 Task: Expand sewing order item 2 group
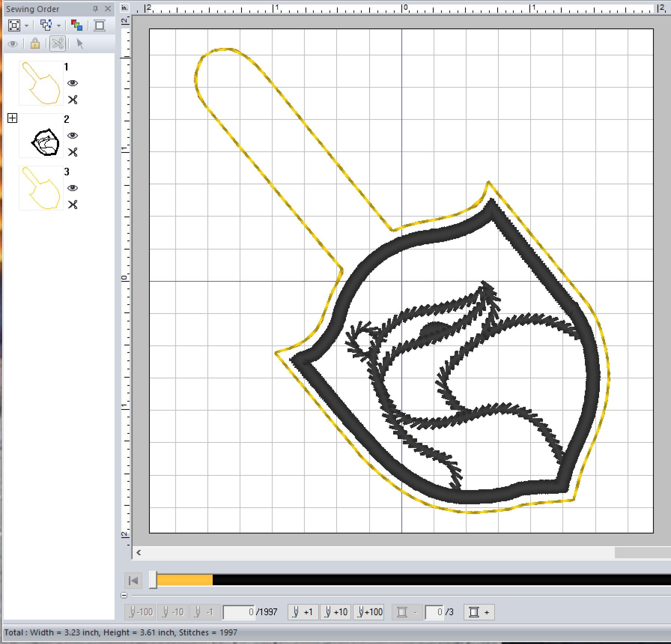(12, 118)
